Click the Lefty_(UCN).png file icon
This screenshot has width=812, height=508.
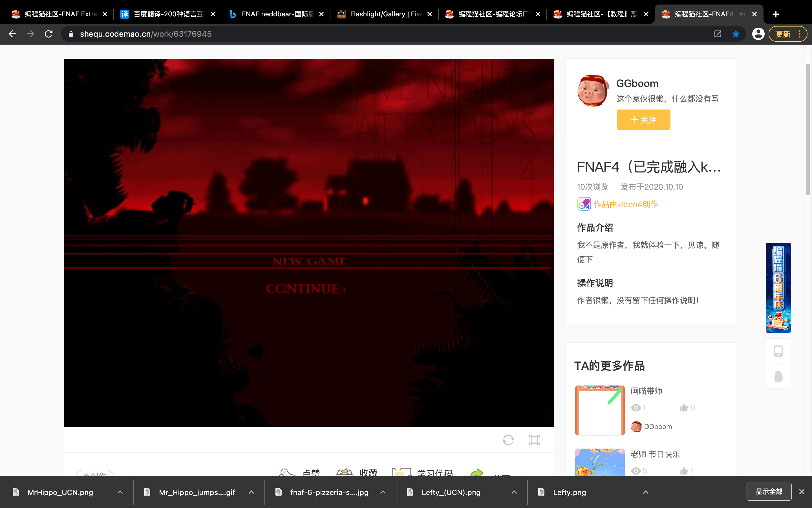(x=410, y=492)
